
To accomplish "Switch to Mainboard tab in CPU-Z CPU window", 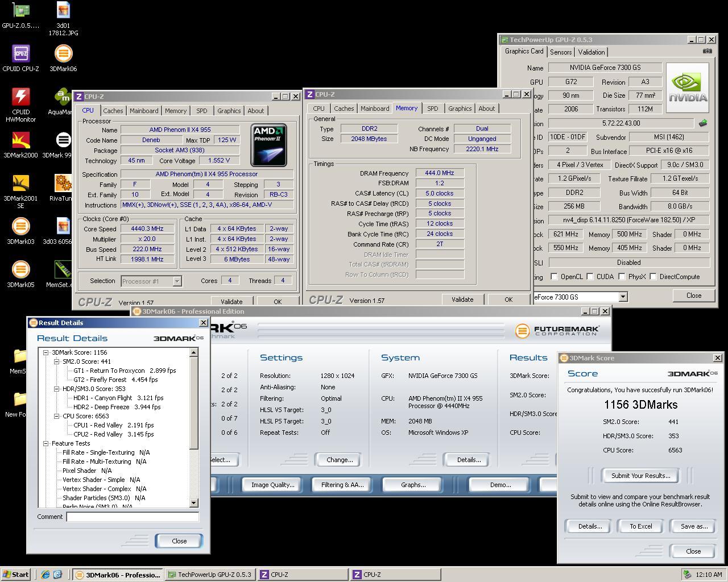I will tap(144, 111).
